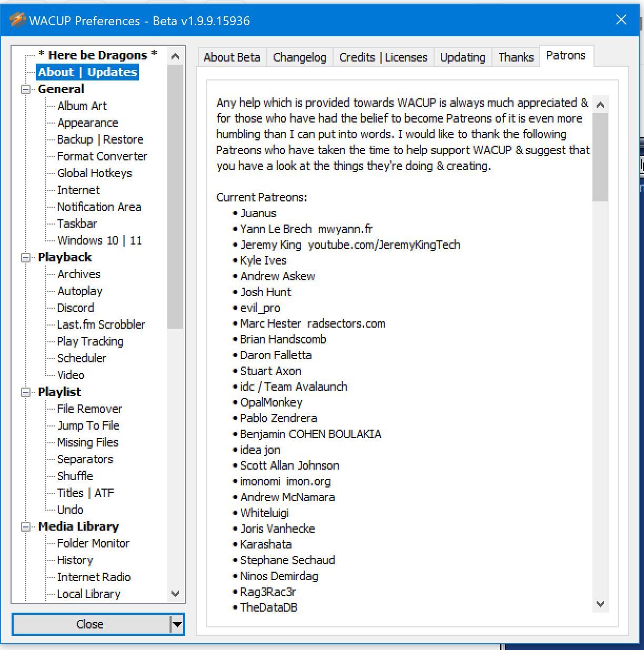Select Video under Playback
The width and height of the screenshot is (644, 650).
tap(71, 375)
